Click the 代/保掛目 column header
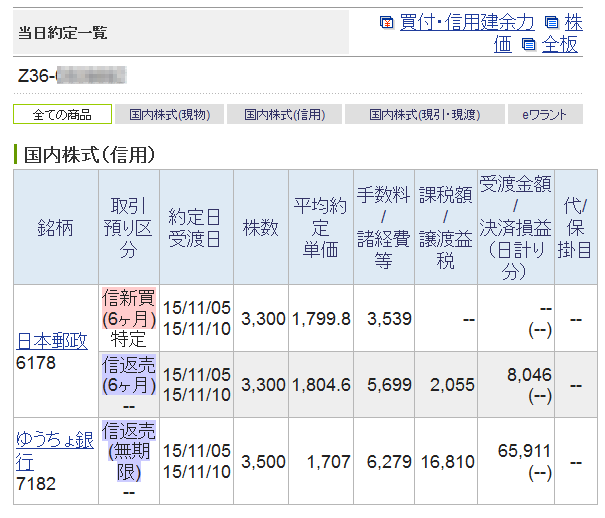605x518 pixels. [x=576, y=227]
